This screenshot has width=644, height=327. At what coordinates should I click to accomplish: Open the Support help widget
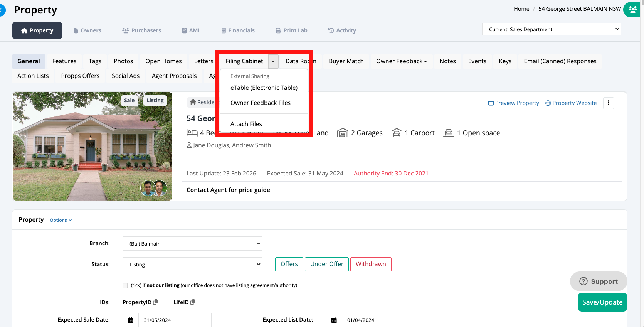tap(598, 281)
